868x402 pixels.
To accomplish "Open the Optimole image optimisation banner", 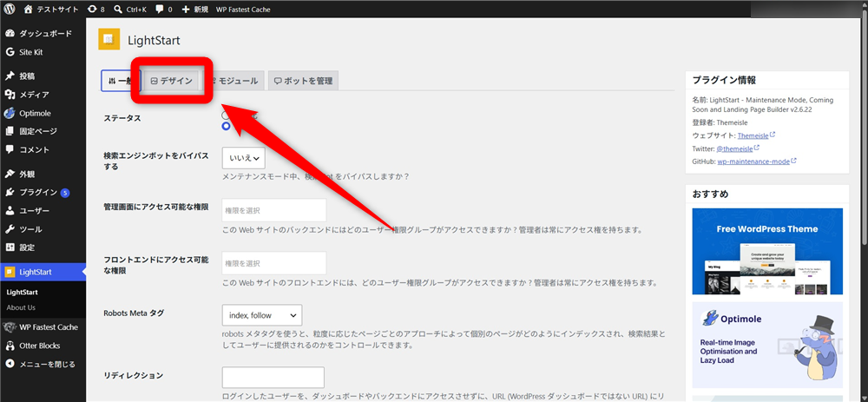I will pos(767,345).
